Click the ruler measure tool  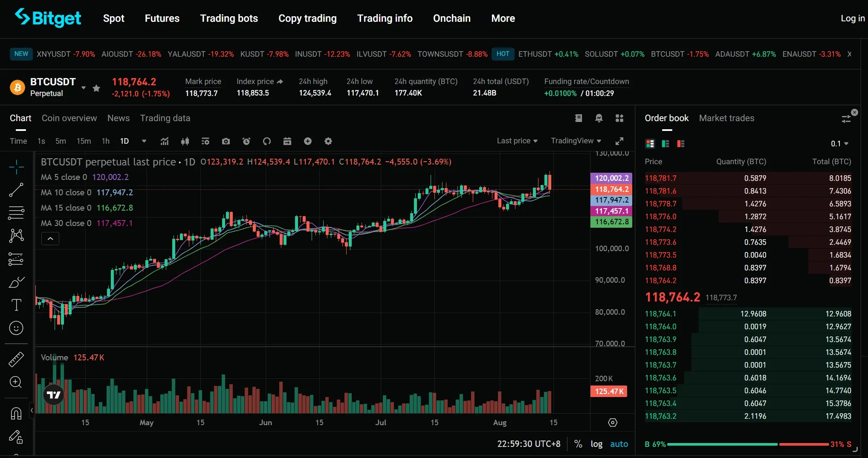[16, 359]
